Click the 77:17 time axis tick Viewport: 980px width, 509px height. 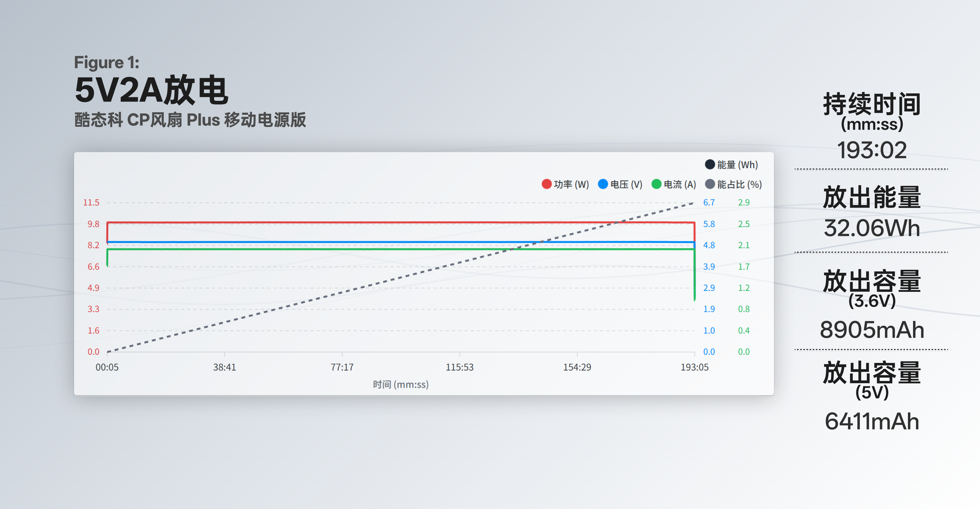pyautogui.click(x=342, y=367)
